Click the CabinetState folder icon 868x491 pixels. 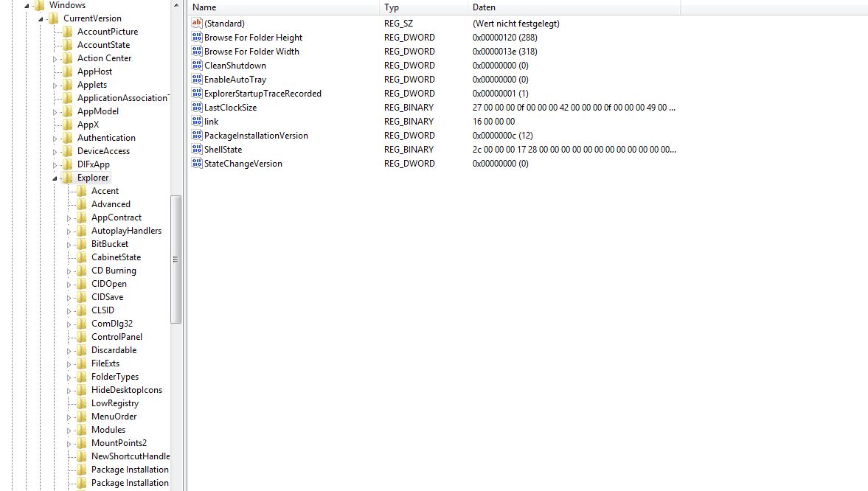[82, 257]
